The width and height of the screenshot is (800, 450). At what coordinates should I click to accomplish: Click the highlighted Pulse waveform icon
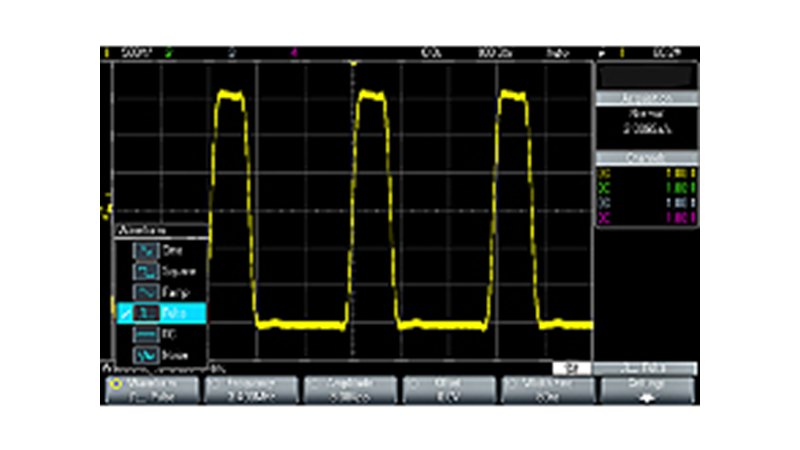click(x=148, y=313)
